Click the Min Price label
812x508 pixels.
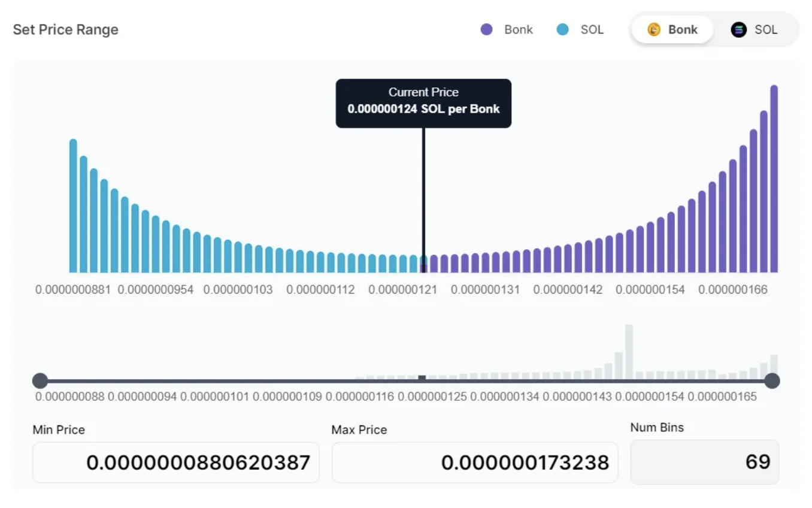(59, 430)
